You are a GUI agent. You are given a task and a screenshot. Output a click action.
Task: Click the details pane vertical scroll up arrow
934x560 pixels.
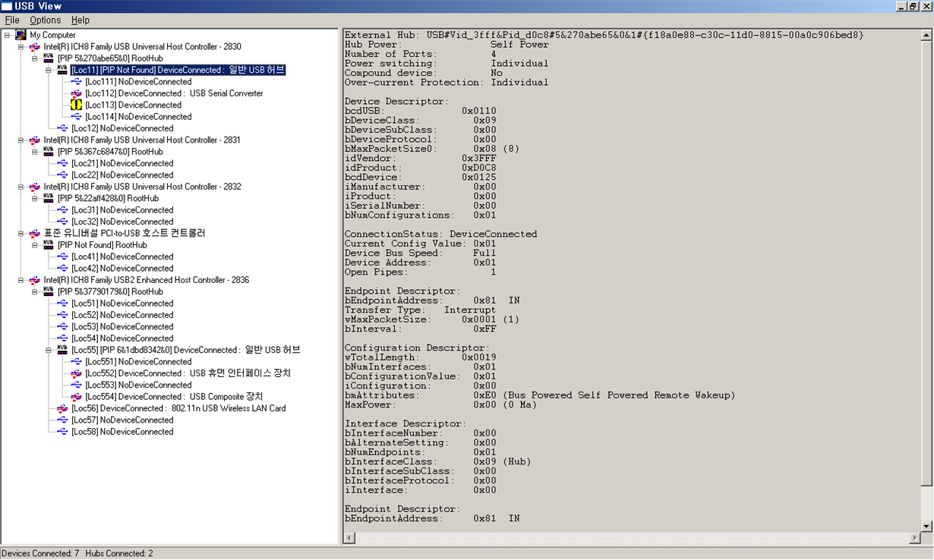tap(926, 35)
